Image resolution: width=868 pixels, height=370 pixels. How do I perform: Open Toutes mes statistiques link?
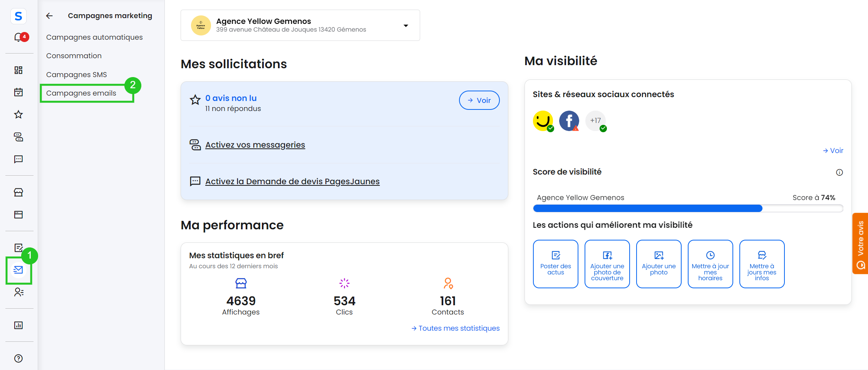pyautogui.click(x=456, y=328)
